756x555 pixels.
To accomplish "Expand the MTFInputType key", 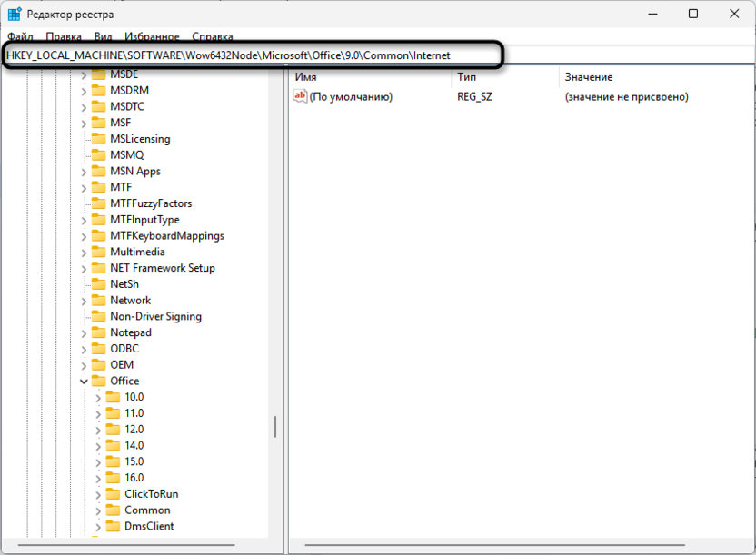I will (x=84, y=220).
